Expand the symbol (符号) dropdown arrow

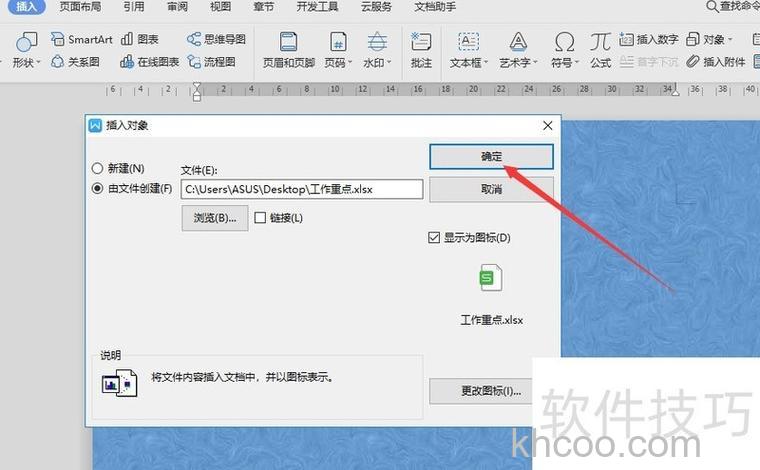[577, 63]
